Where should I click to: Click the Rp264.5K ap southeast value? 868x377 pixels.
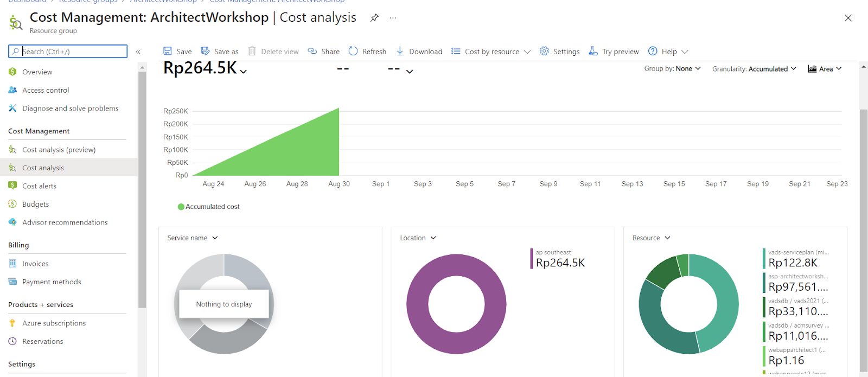[560, 263]
